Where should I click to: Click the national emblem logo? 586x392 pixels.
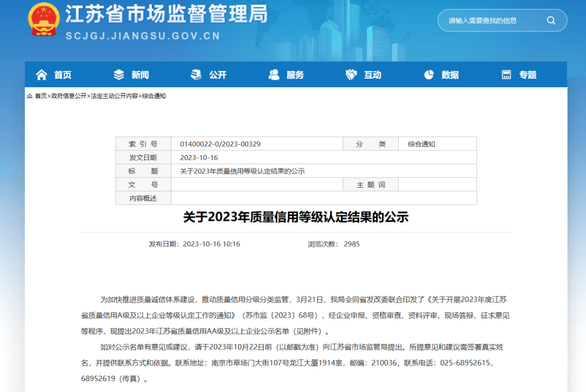click(x=43, y=20)
